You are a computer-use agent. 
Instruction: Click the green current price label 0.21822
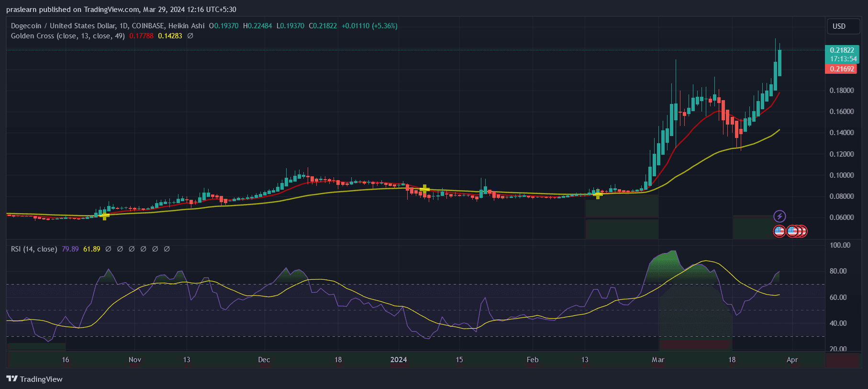[x=842, y=50]
